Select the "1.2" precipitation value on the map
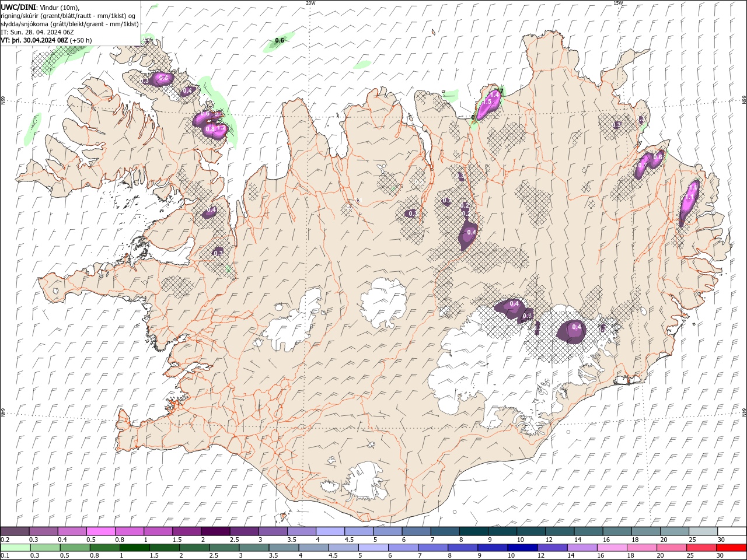This screenshot has height=560, width=747. coord(221,128)
